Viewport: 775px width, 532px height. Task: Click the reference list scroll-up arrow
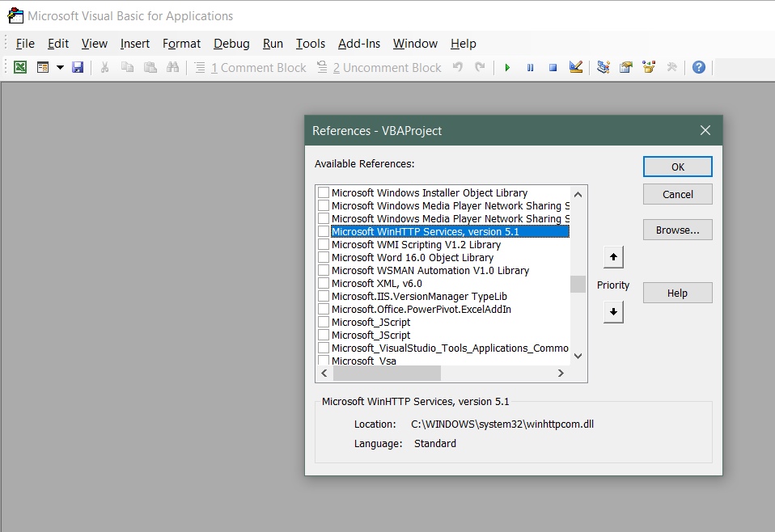tap(578, 194)
